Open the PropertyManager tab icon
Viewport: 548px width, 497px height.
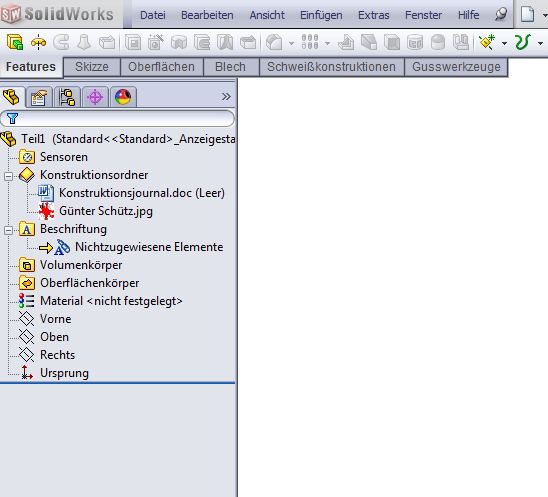pyautogui.click(x=39, y=97)
